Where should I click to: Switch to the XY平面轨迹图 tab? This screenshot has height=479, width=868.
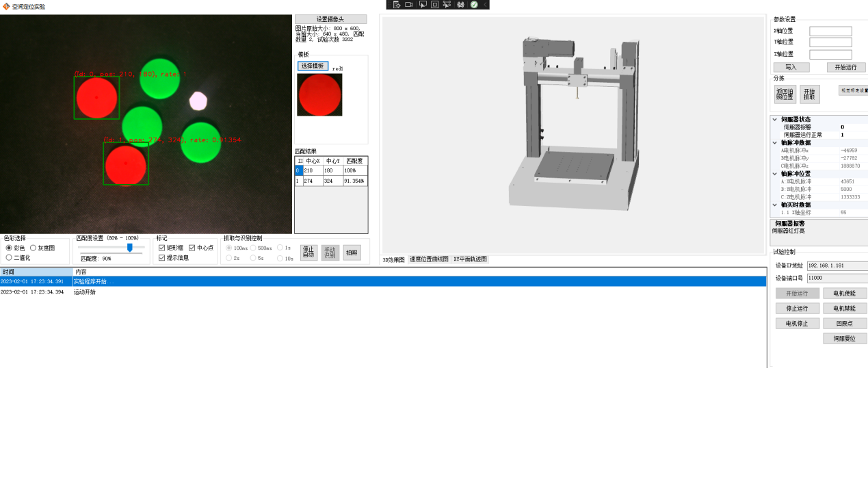(470, 259)
